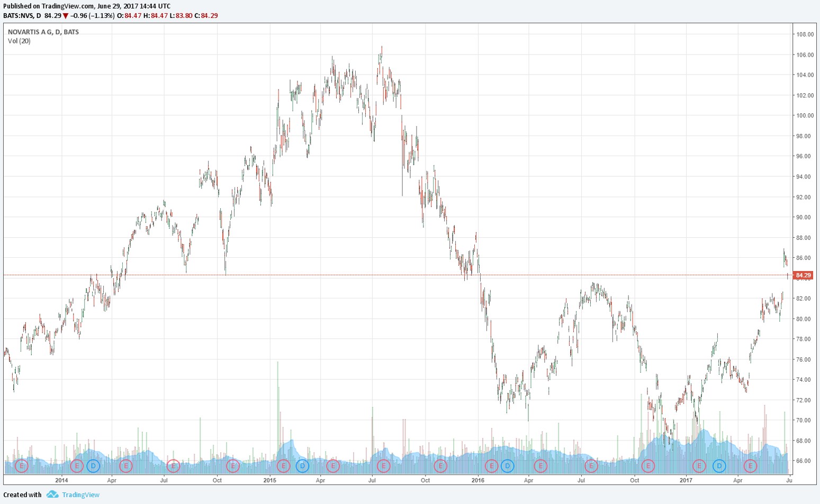820x504 pixels.
Task: Select the Vol (20) indicator label
Action: pos(19,41)
